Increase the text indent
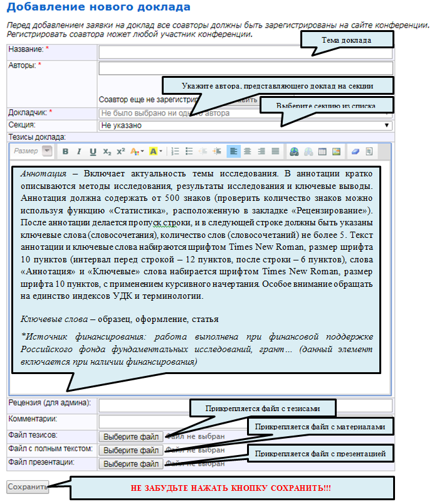This screenshot has width=432, height=504. coord(217,151)
